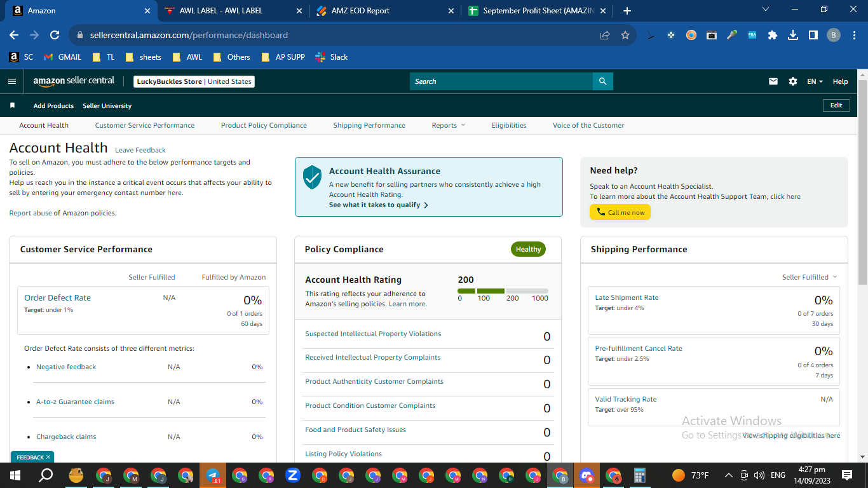Image resolution: width=868 pixels, height=488 pixels.
Task: Click the Amazon Seller Central logo
Action: point(74,81)
